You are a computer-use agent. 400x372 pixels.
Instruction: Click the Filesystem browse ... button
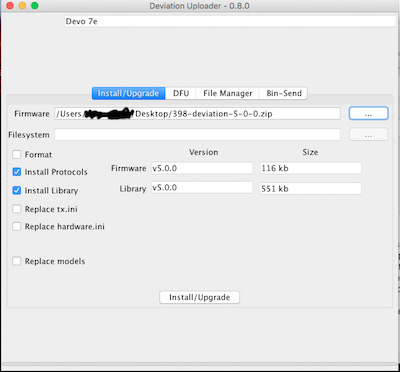tap(368, 135)
